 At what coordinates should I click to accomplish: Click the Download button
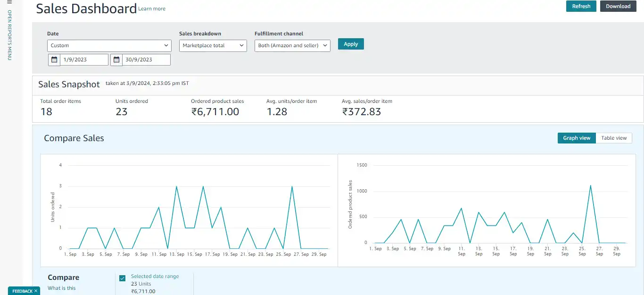618,6
